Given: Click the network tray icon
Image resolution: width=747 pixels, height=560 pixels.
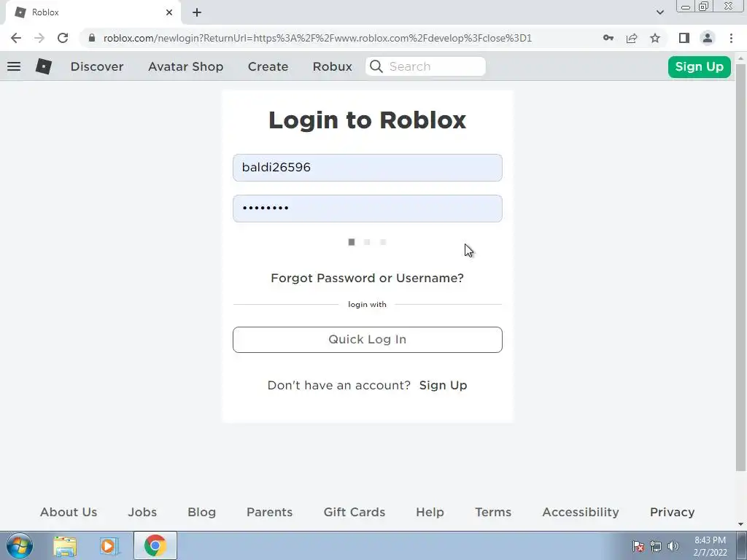Looking at the screenshot, I should pyautogui.click(x=656, y=546).
